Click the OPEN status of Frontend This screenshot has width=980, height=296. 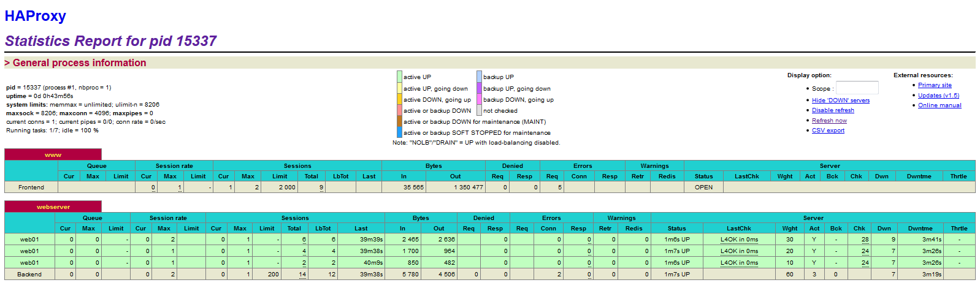tap(703, 188)
